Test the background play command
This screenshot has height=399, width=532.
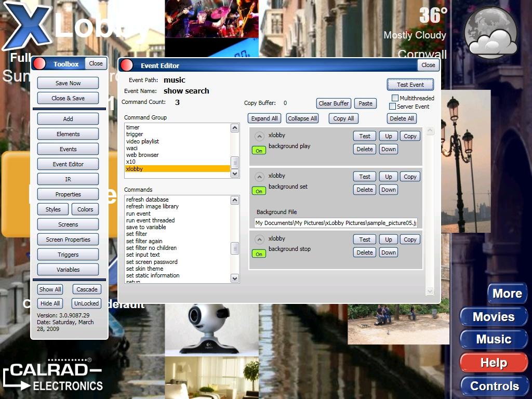365,136
